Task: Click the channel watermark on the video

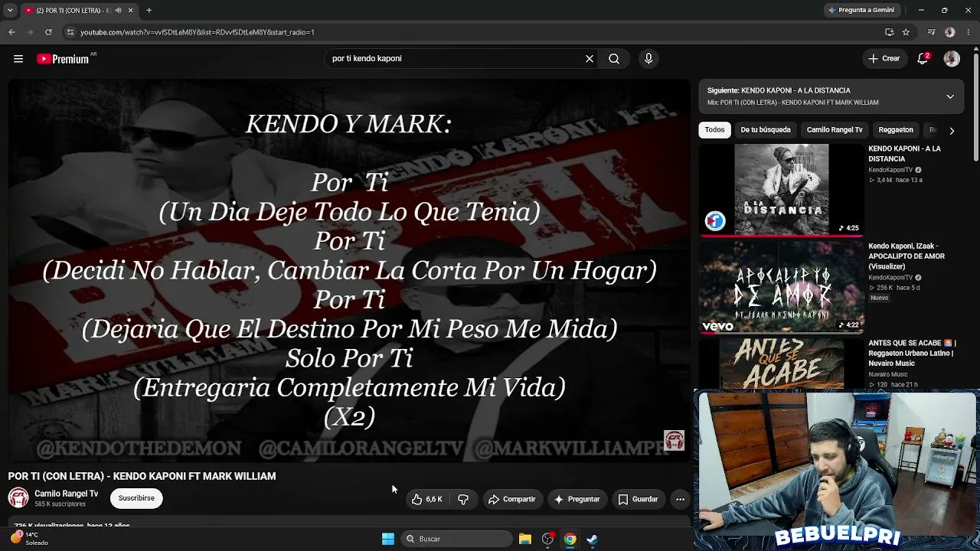Action: tap(674, 440)
